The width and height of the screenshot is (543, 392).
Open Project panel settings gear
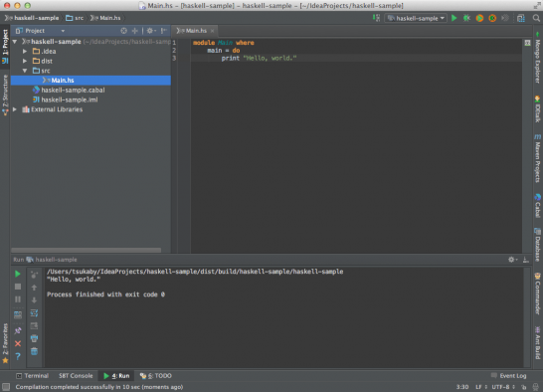coord(150,31)
